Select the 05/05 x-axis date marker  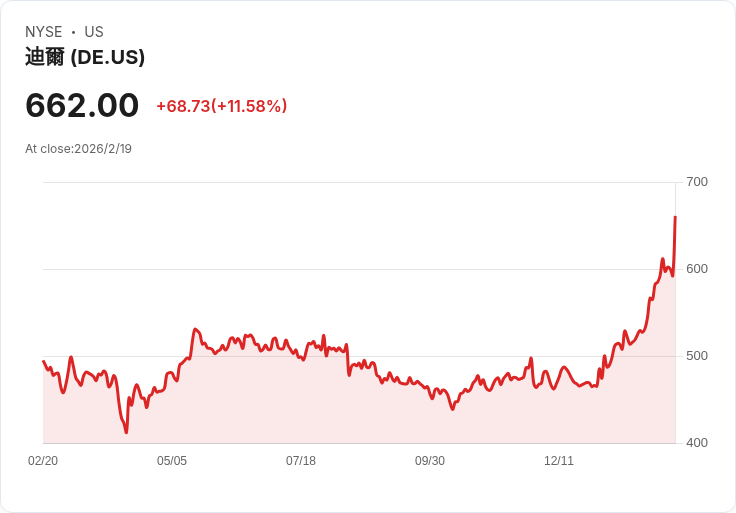[172, 461]
